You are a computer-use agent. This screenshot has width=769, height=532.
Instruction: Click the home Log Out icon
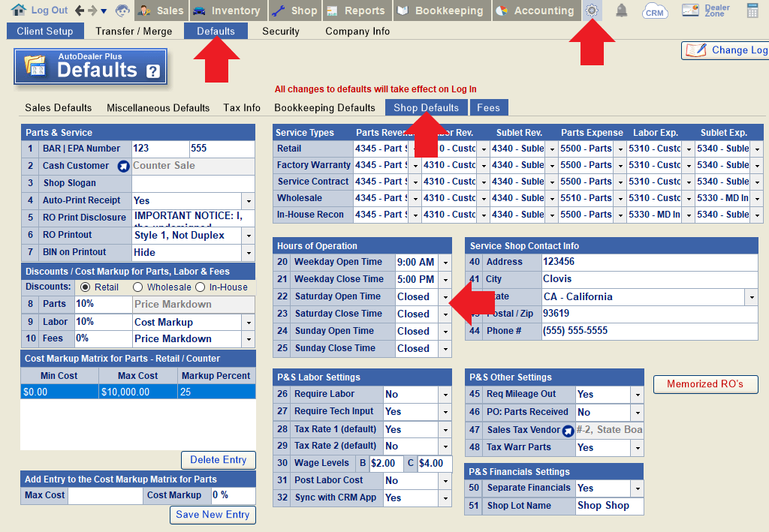19,10
